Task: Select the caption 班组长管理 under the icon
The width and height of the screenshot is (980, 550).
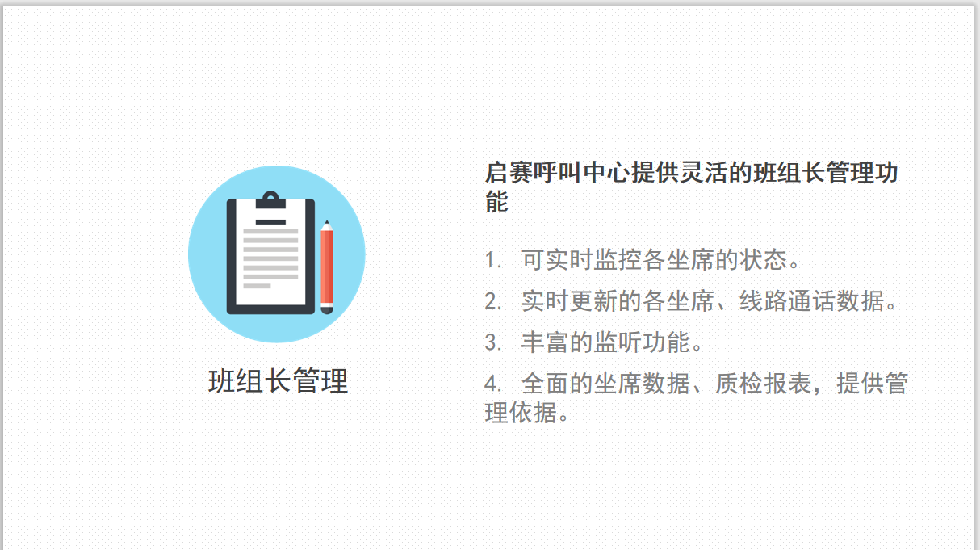Action: pyautogui.click(x=279, y=380)
